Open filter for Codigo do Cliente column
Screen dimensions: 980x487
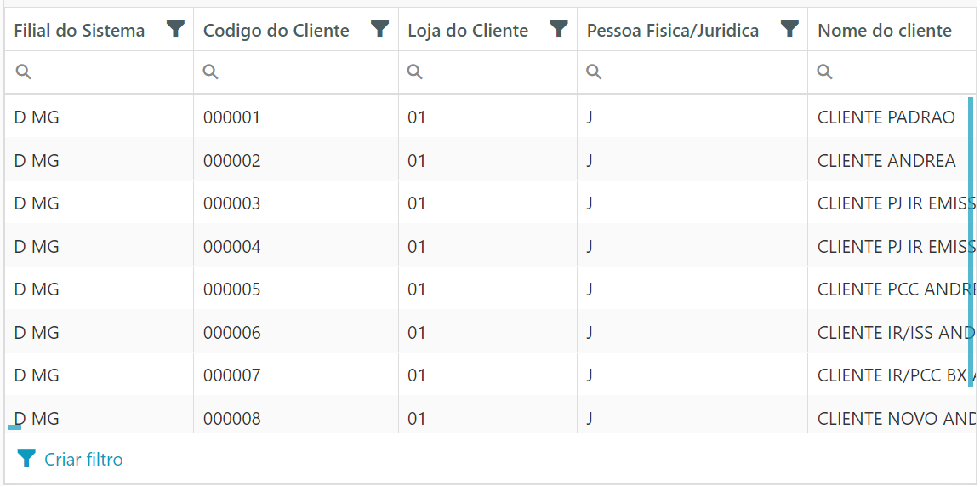(x=380, y=30)
